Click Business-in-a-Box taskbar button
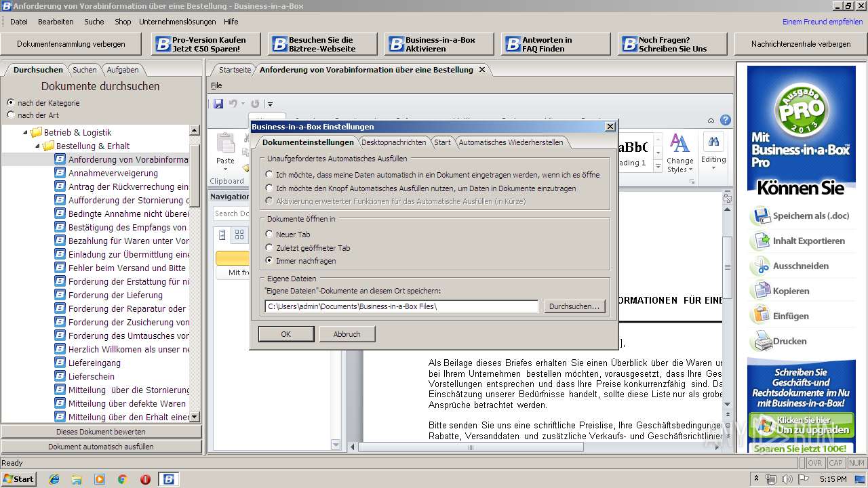This screenshot has height=488, width=868. 169,479
